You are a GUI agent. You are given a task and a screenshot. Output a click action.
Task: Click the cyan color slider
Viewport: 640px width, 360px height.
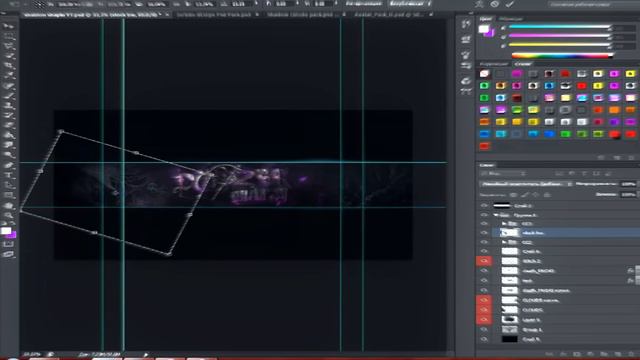point(560,27)
